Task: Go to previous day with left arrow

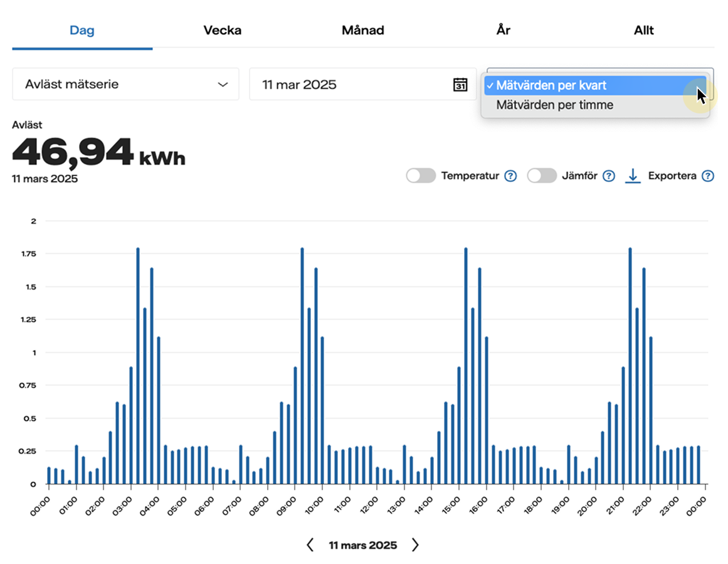Action: click(310, 545)
